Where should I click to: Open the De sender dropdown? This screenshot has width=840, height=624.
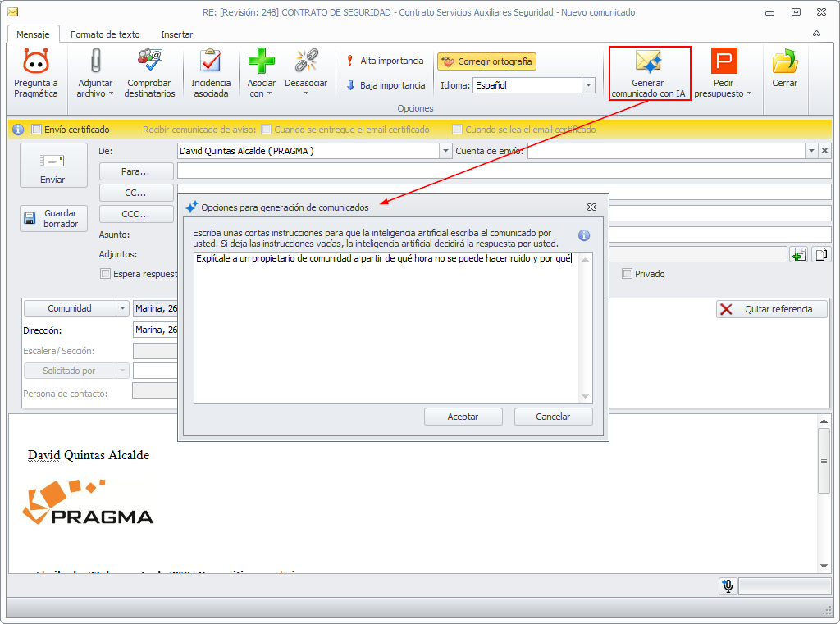(x=445, y=151)
